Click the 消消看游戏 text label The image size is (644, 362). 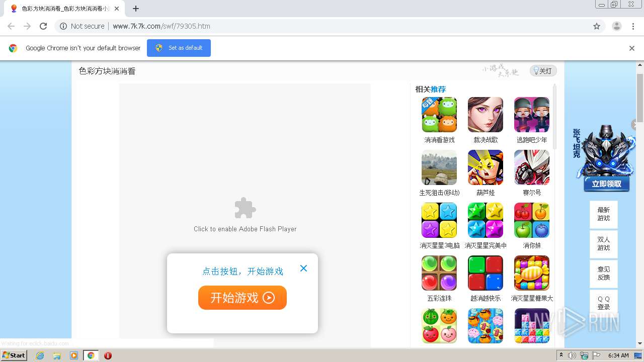point(439,140)
